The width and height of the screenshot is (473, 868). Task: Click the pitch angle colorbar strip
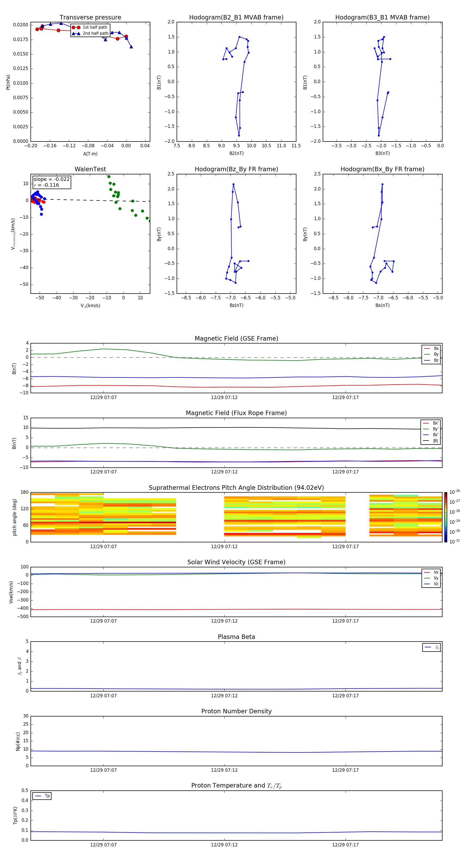[x=446, y=517]
